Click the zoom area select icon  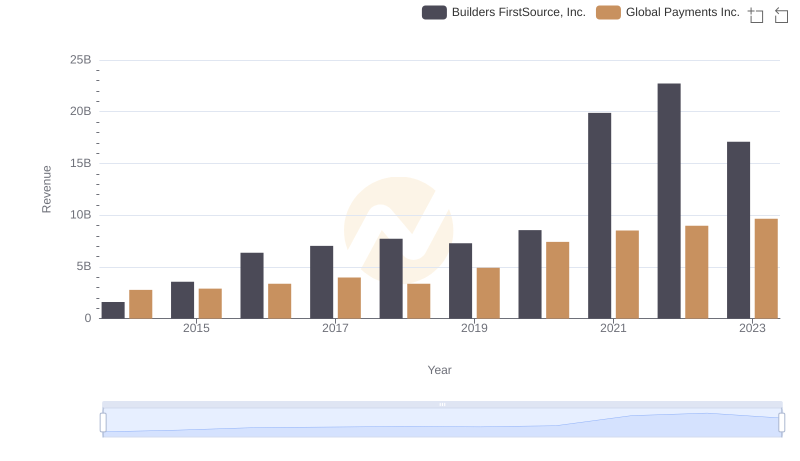[756, 15]
